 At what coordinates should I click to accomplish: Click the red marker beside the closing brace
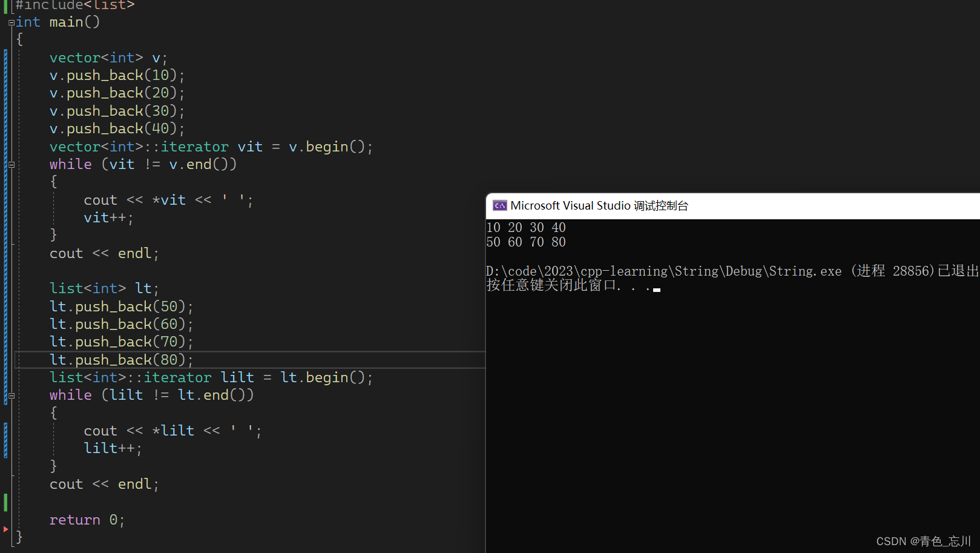[x=5, y=529]
